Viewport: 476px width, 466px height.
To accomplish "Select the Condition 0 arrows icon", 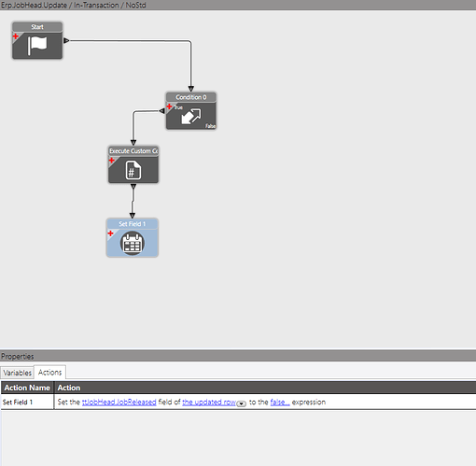I will click(191, 116).
